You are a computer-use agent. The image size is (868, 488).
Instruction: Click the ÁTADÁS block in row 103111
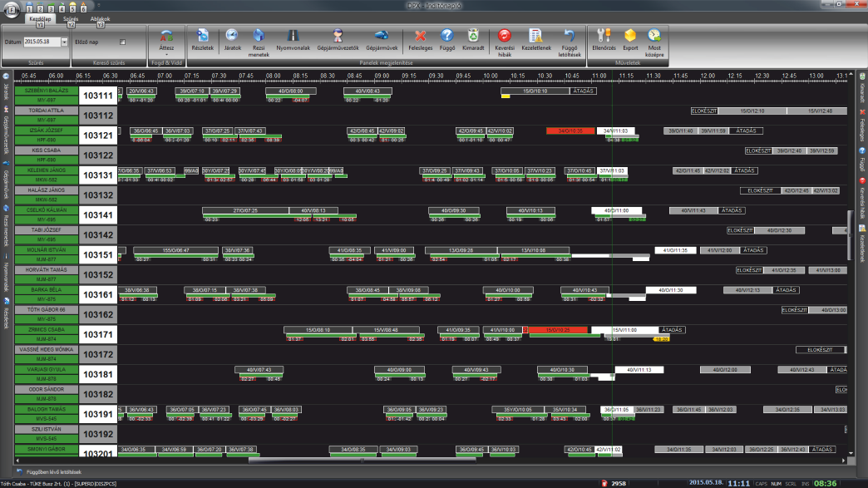click(583, 91)
